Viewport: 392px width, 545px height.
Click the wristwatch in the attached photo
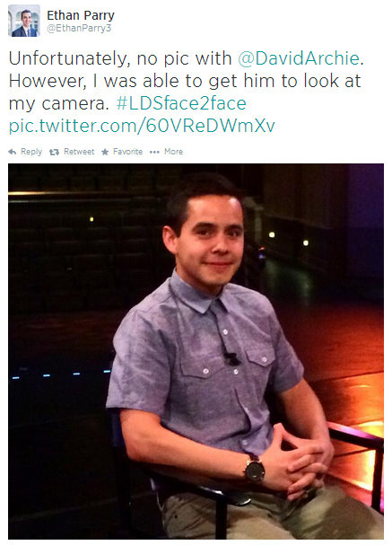coord(254,468)
